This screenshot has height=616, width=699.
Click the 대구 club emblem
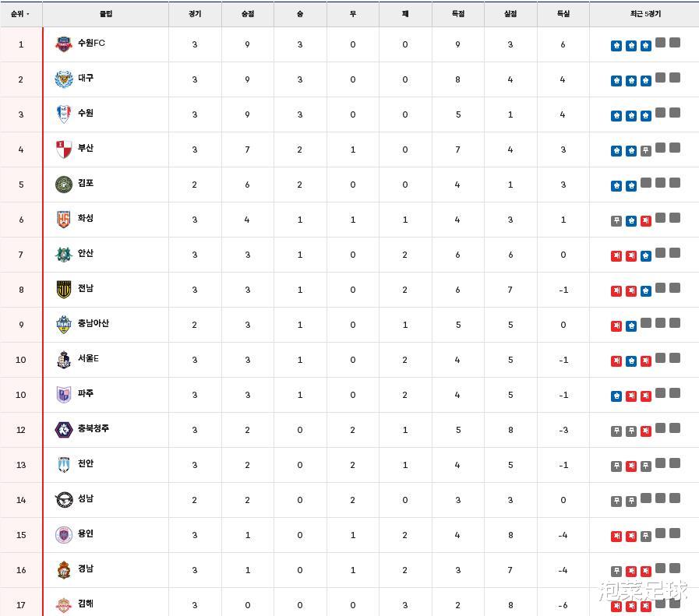63,79
